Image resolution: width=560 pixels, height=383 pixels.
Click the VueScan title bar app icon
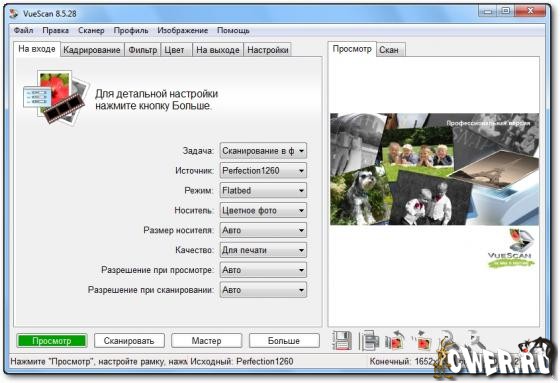click(x=14, y=14)
